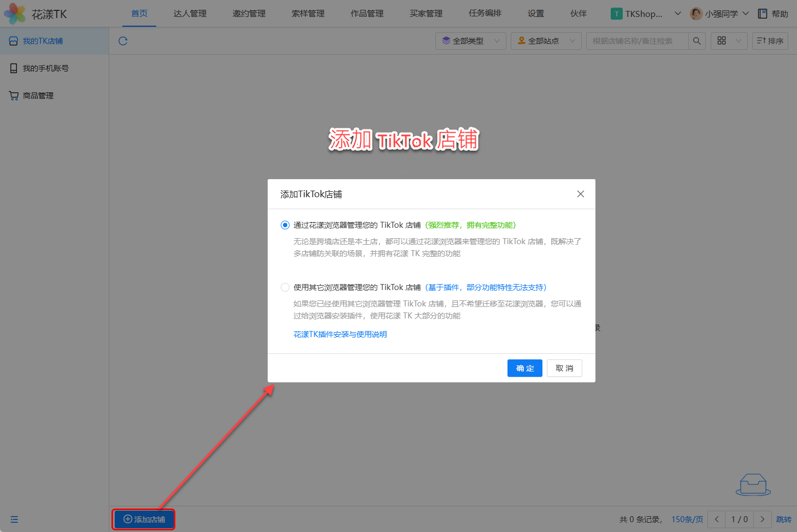
Task: Open the 伙伴 tab
Action: click(578, 14)
